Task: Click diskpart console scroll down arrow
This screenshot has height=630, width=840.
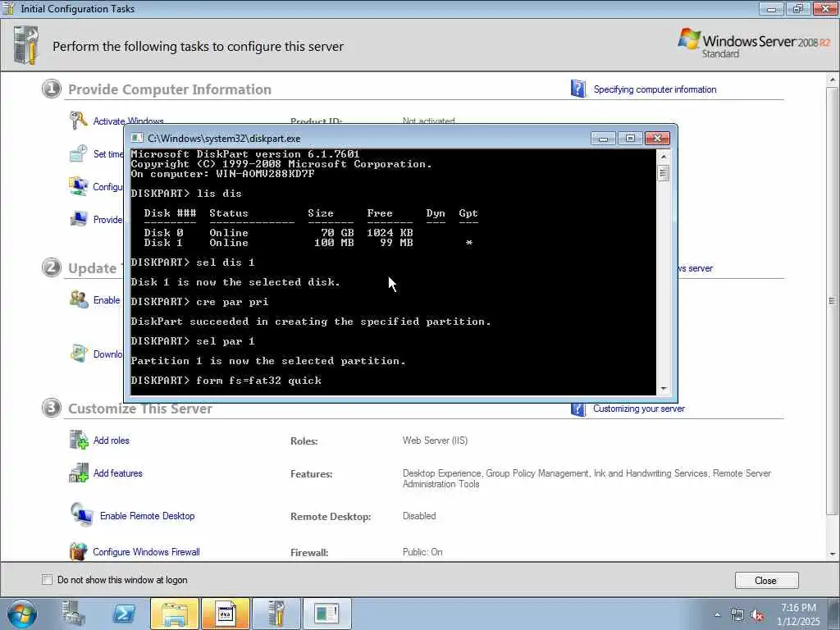Action: pyautogui.click(x=664, y=389)
